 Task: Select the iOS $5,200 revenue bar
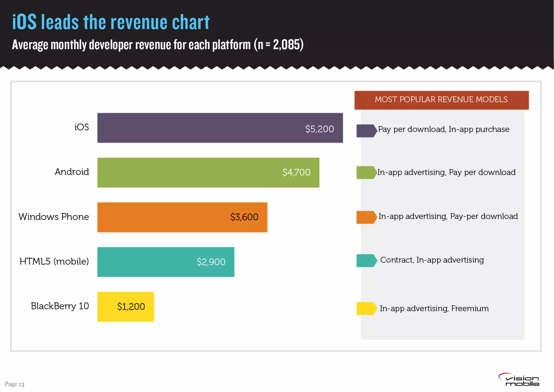click(x=220, y=128)
